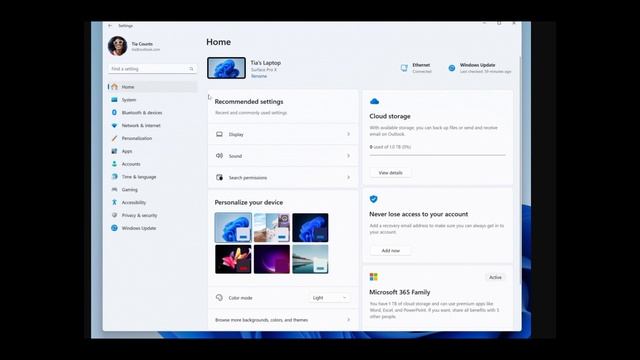
Task: Click the Personalization brush icon
Action: [114, 138]
